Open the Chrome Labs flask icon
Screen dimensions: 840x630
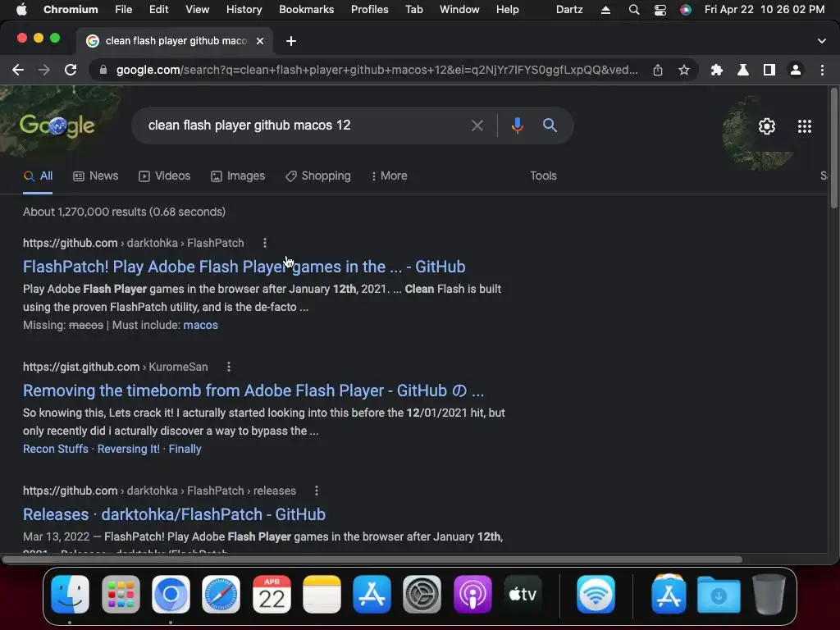(743, 70)
